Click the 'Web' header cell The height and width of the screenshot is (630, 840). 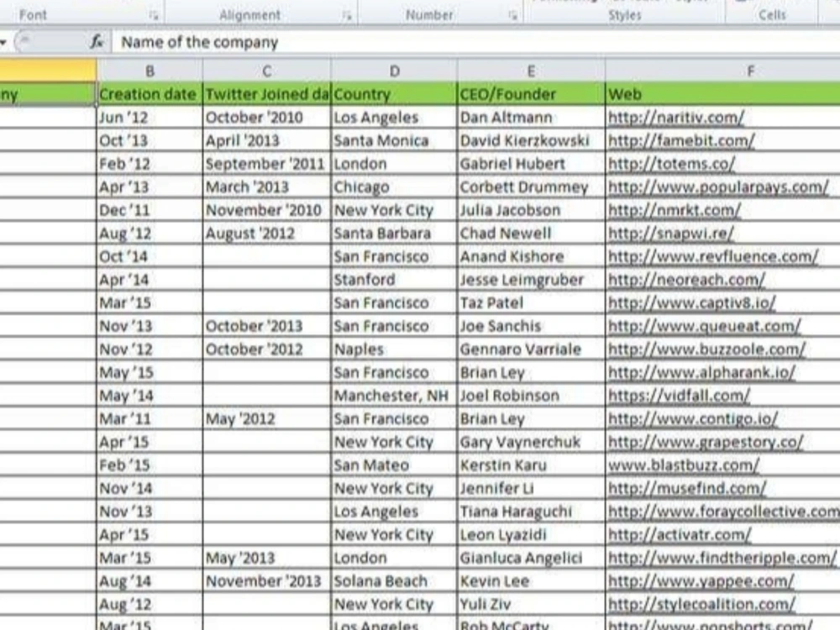[x=723, y=94]
